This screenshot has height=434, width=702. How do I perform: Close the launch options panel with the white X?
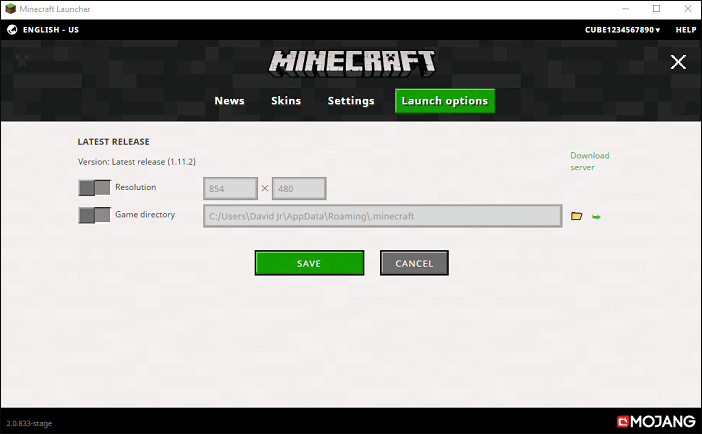click(x=678, y=62)
